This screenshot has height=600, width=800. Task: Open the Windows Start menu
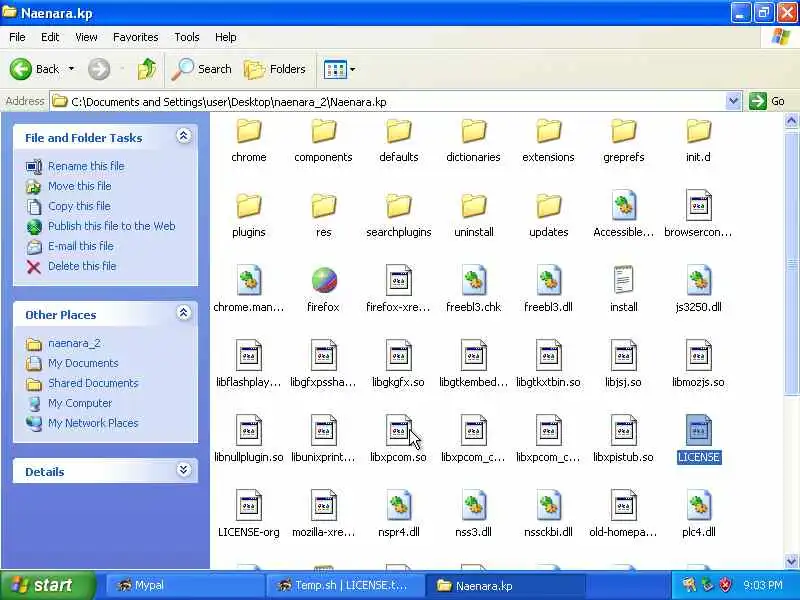(x=47, y=585)
